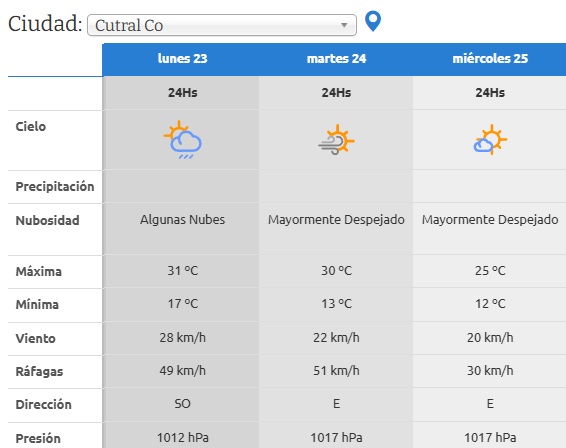Click the partly cloudy icon for miércoles 25
566x448 pixels.
pos(490,140)
